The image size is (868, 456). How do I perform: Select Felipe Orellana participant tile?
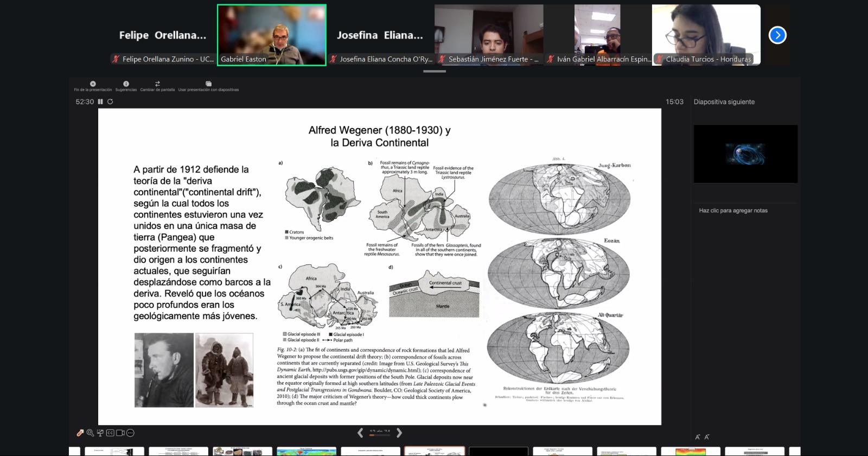pyautogui.click(x=163, y=35)
